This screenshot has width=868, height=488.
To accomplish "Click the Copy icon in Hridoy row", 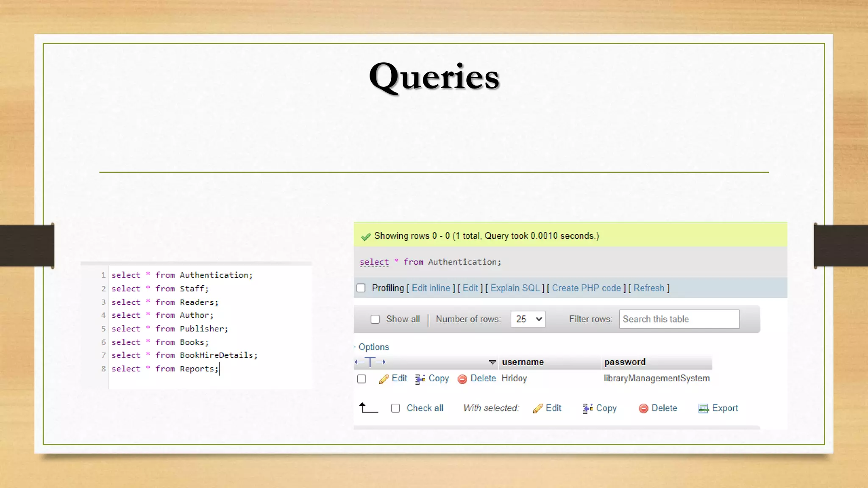I will click(x=420, y=379).
